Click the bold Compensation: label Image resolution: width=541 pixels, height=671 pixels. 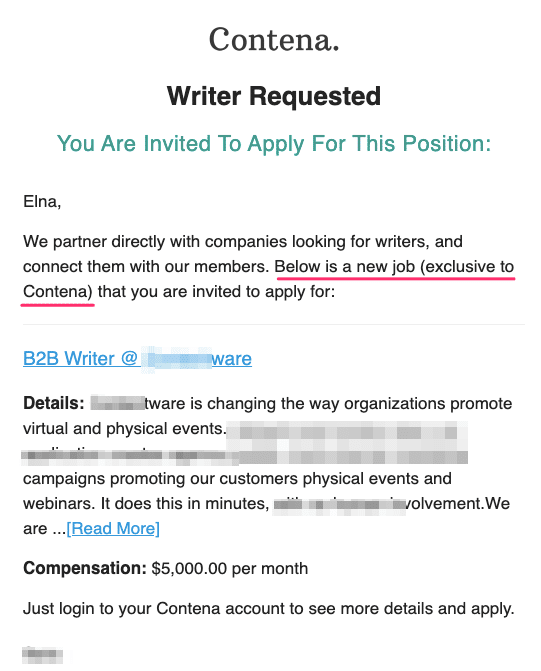tap(85, 568)
